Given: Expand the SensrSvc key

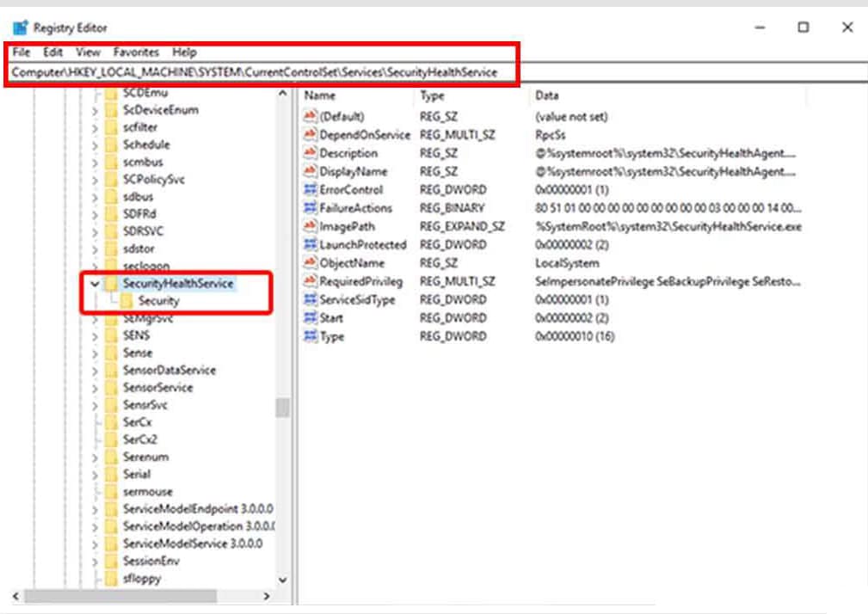Looking at the screenshot, I should tap(95, 406).
